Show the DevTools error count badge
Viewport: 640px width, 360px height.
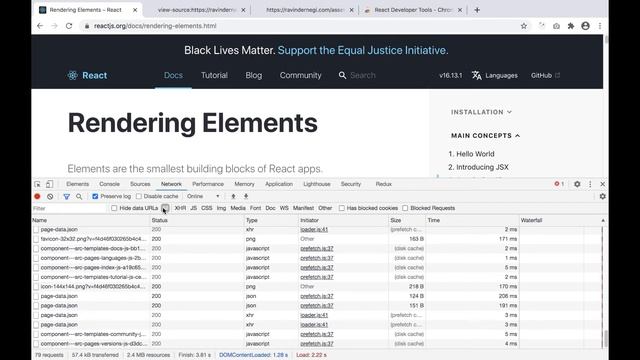[559, 184]
